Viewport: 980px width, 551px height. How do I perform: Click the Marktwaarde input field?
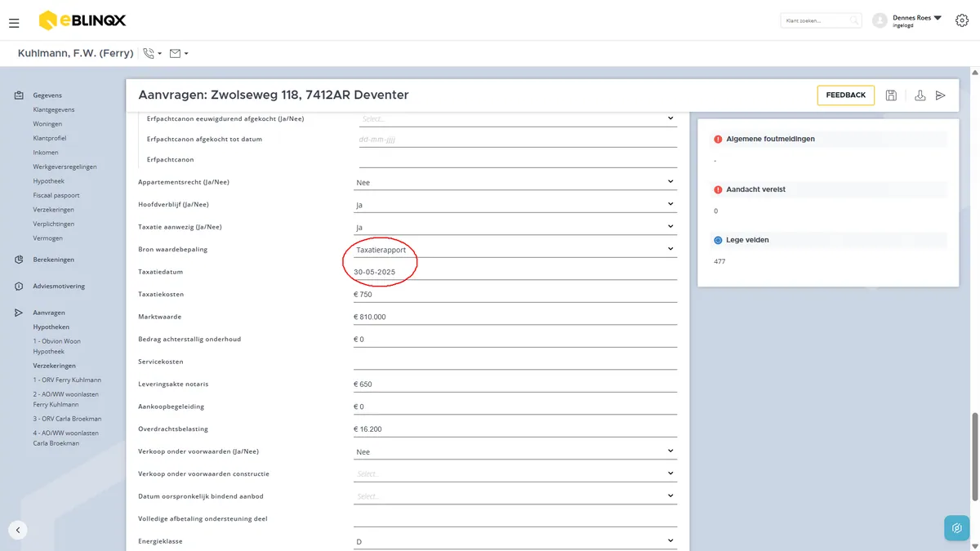point(515,317)
